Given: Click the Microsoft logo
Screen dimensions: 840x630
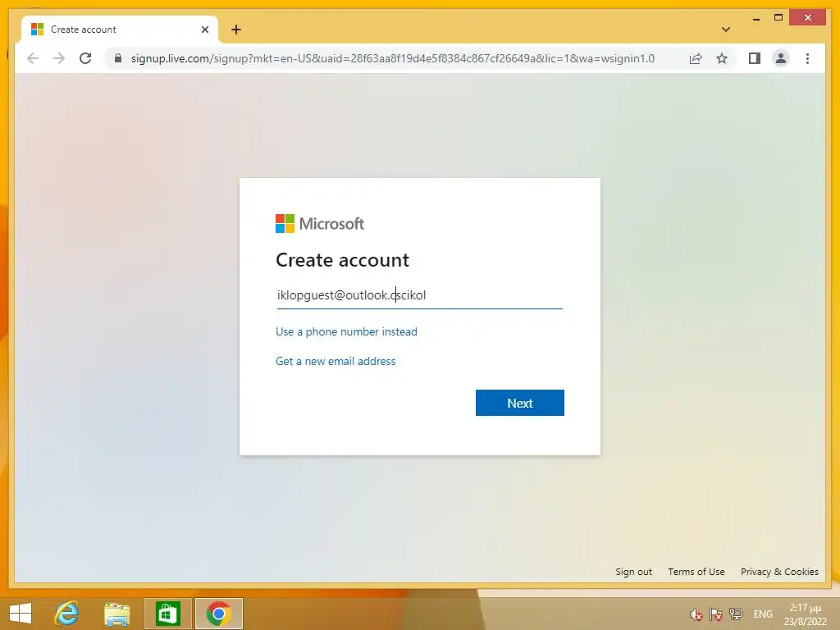Looking at the screenshot, I should [x=319, y=223].
